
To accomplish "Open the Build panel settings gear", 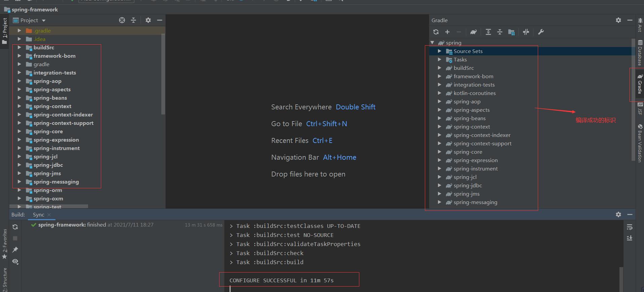I will point(618,214).
